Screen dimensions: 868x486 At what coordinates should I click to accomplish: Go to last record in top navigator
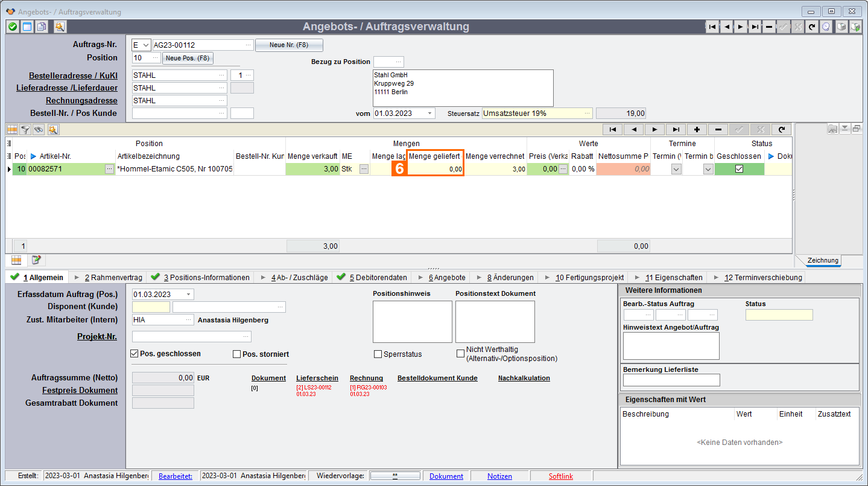[755, 27]
